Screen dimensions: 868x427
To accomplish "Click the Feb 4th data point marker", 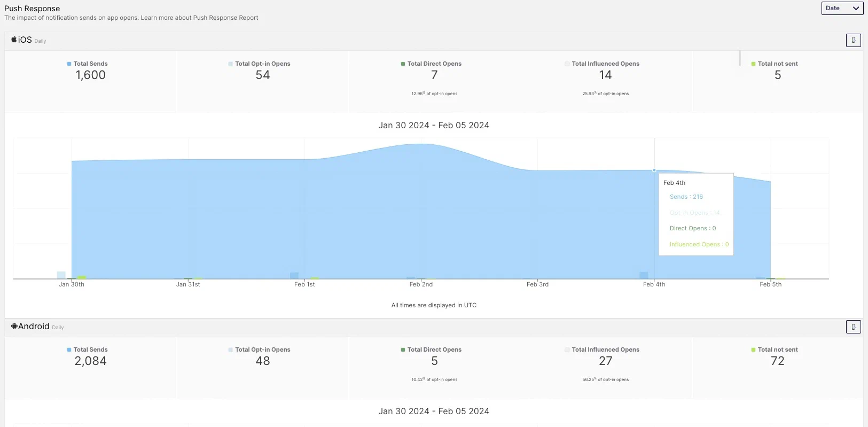I will pyautogui.click(x=654, y=170).
